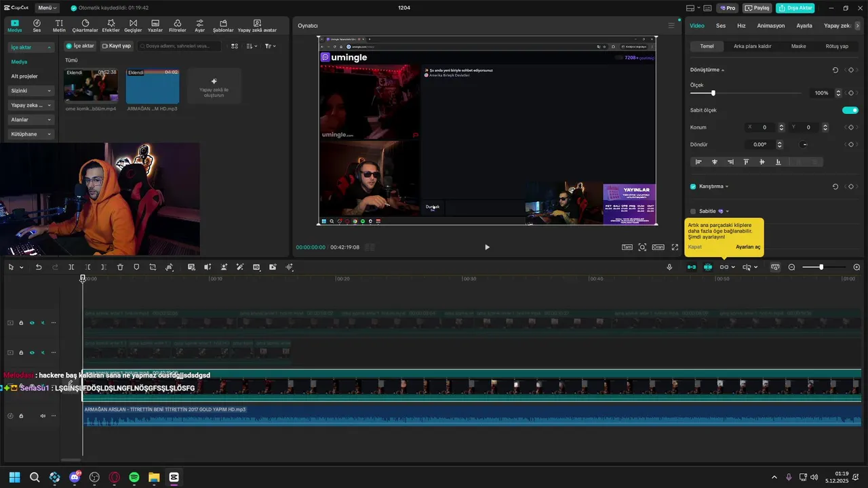Click the İçe aktar import button
Viewport: 868px width, 488px height.
point(80,46)
